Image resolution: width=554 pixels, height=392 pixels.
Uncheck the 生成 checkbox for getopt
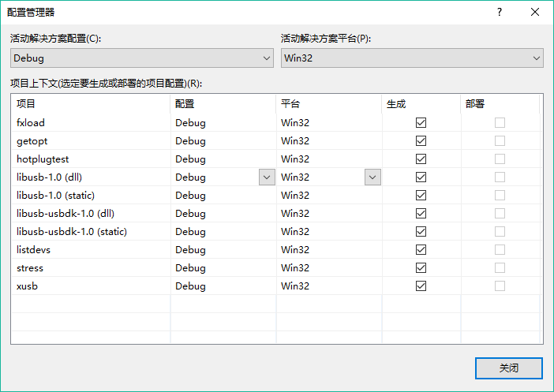(421, 141)
